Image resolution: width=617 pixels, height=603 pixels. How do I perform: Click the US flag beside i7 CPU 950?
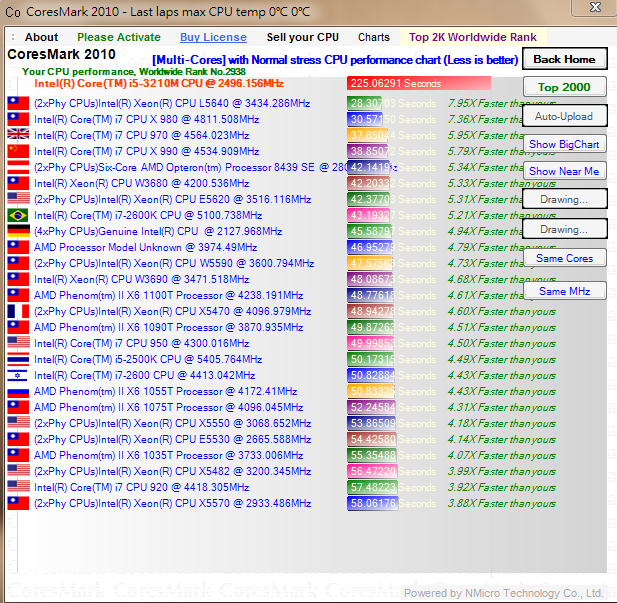[x=18, y=343]
